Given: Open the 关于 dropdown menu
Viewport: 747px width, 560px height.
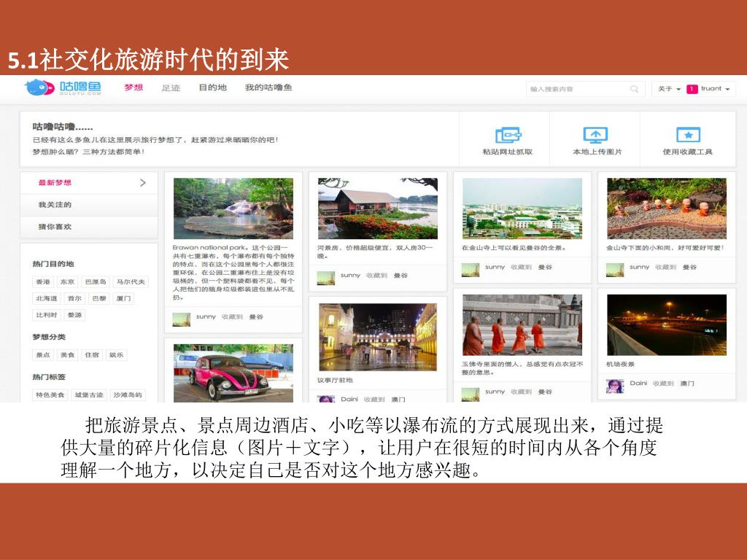Looking at the screenshot, I should pos(670,89).
